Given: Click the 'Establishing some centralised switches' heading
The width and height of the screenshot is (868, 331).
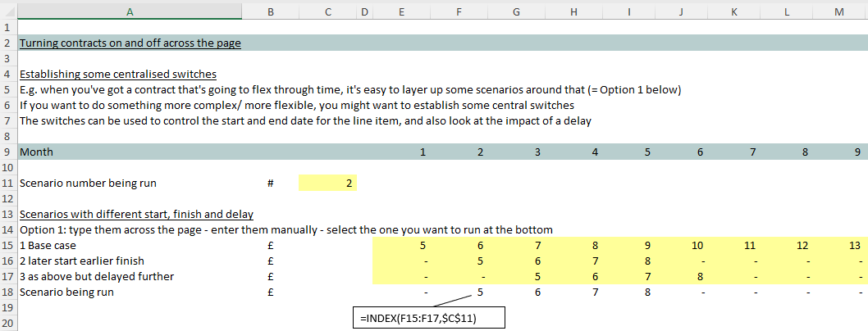Looking at the screenshot, I should 117,74.
